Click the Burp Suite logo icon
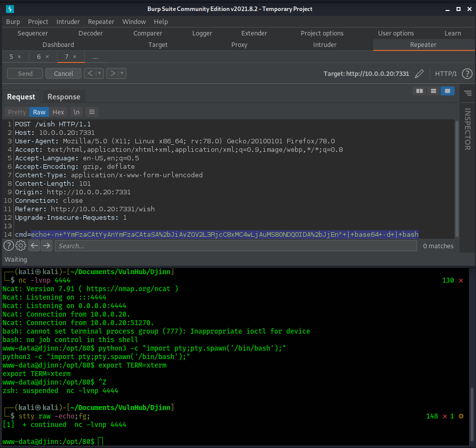 (x=9, y=9)
